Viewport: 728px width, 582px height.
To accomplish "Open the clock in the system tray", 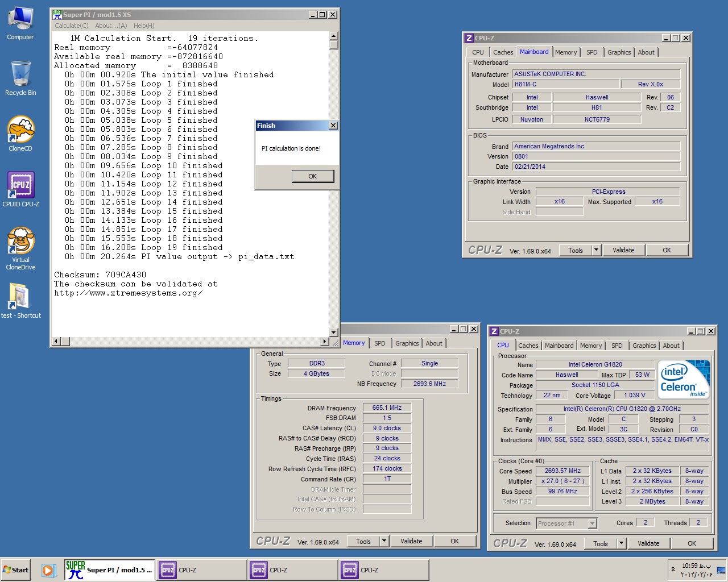I will (x=697, y=569).
